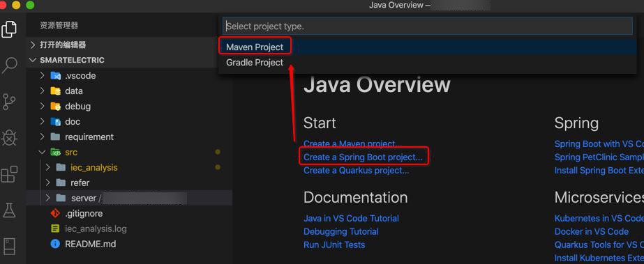
Task: Expand the debug folder chevron
Action: (x=42, y=106)
